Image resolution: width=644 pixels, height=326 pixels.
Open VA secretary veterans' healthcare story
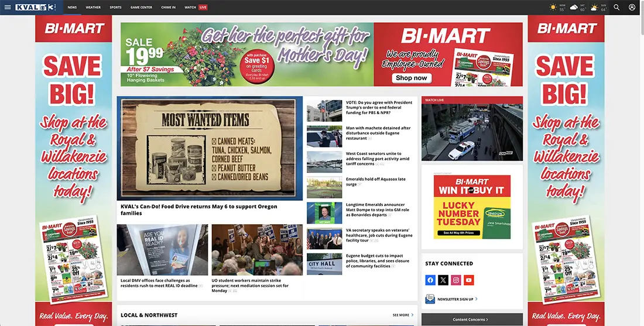click(x=379, y=235)
